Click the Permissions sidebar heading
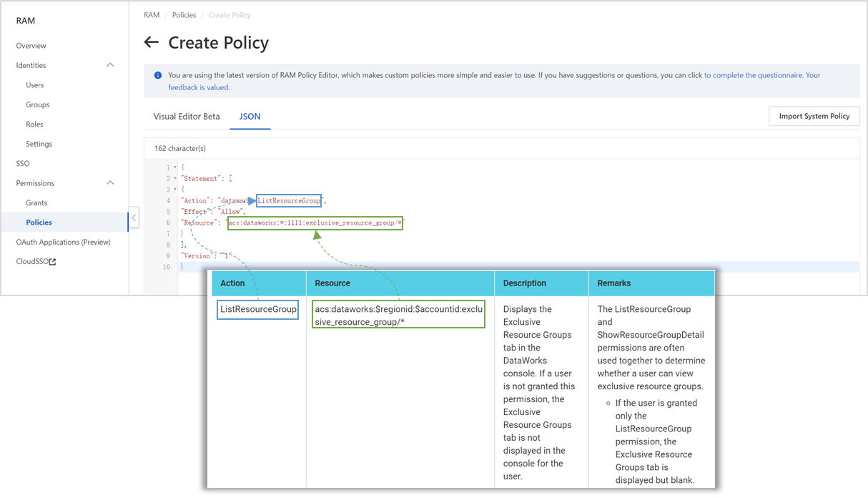868x498 pixels. pos(35,183)
